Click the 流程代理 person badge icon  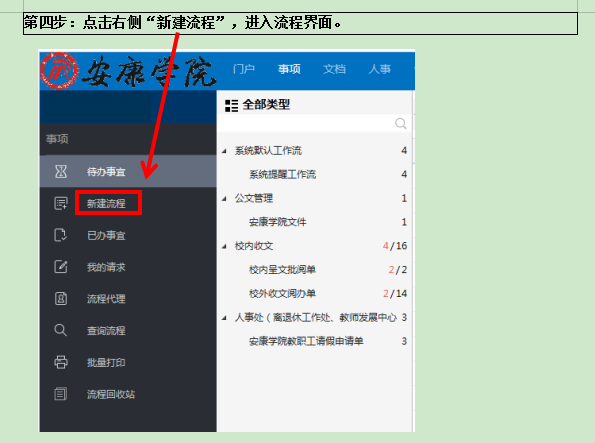[x=61, y=299]
